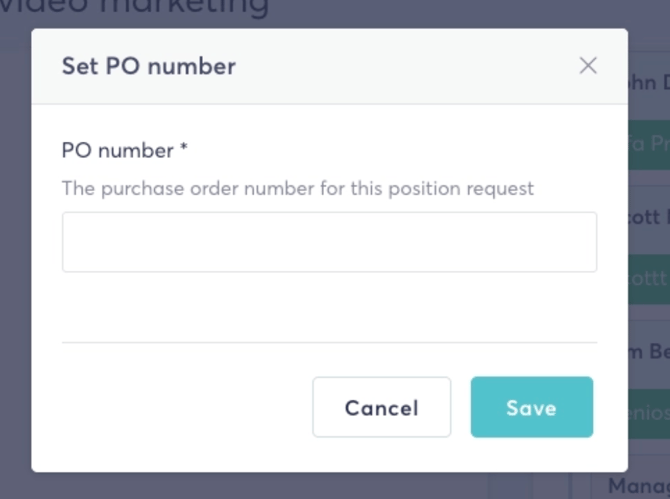This screenshot has height=499, width=670.
Task: Select the 'm Be' name row behind dialog
Action: (649, 352)
